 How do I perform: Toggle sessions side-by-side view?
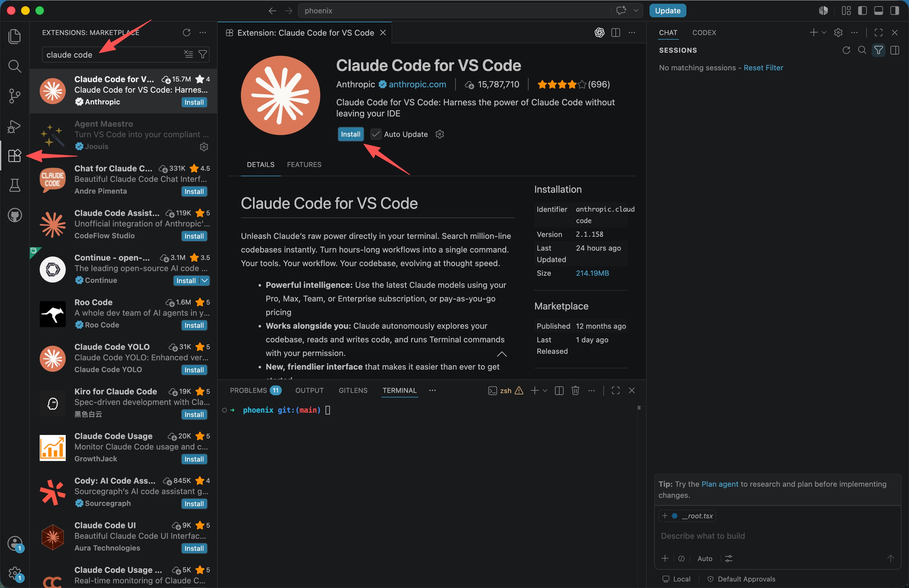click(x=894, y=50)
